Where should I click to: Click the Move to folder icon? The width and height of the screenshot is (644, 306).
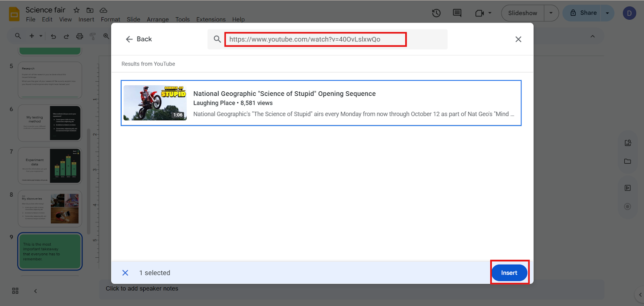[x=90, y=10]
